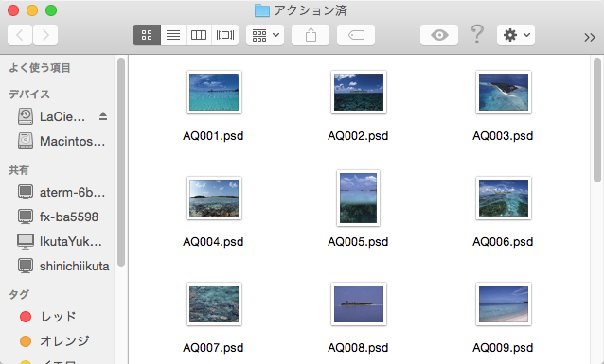Screen dimensions: 604x364
Task: Click the AQ009.psd file name label
Action: 503,348
